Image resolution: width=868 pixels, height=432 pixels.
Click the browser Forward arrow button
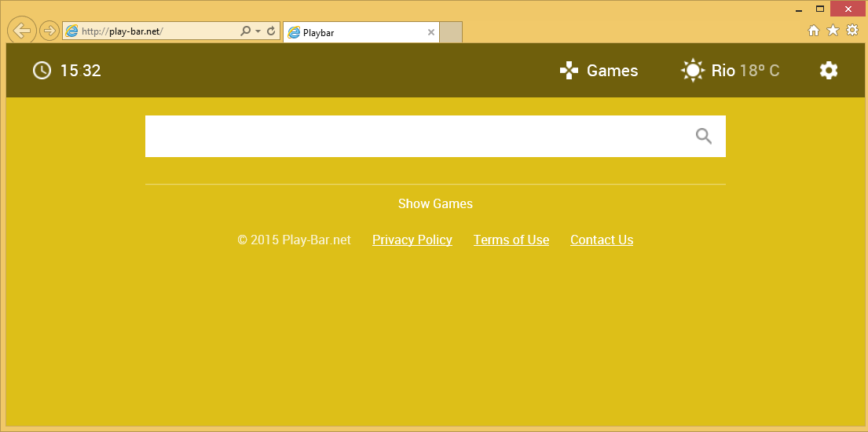(49, 31)
